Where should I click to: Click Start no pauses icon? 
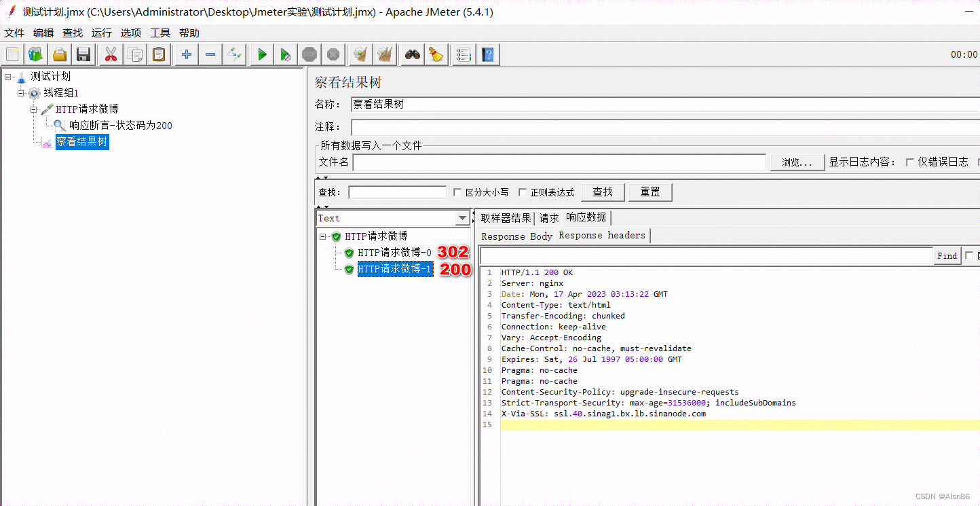[286, 55]
